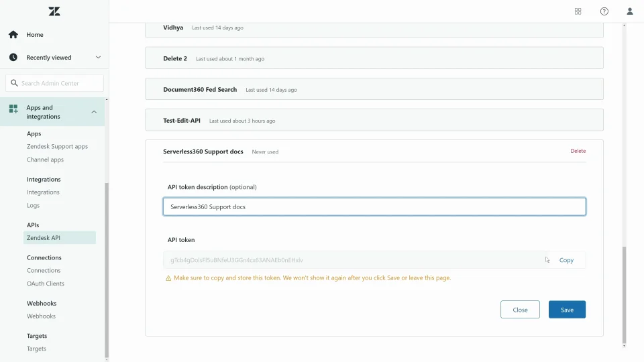
Task: Click the Zendesk logo icon
Action: (54, 11)
